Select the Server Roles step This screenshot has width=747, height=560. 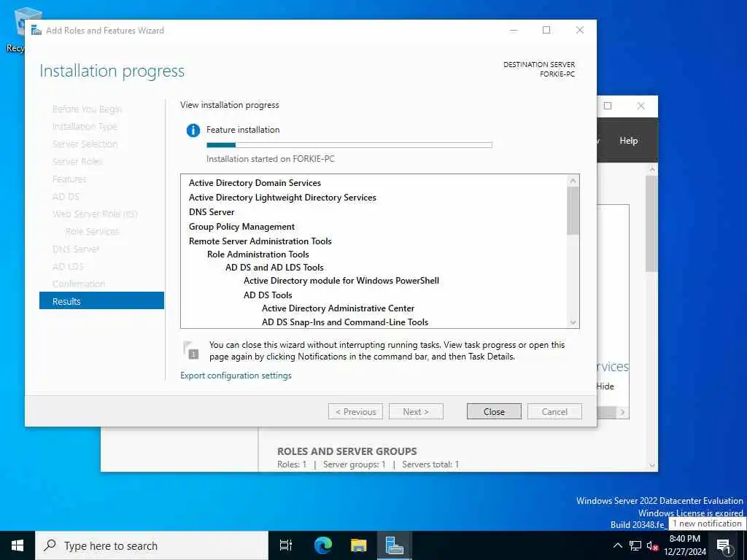click(x=77, y=161)
